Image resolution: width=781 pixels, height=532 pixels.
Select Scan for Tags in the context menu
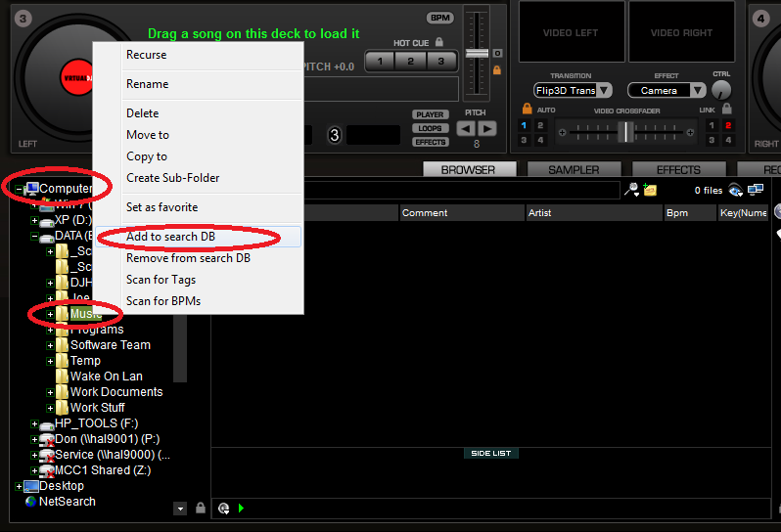click(x=199, y=279)
